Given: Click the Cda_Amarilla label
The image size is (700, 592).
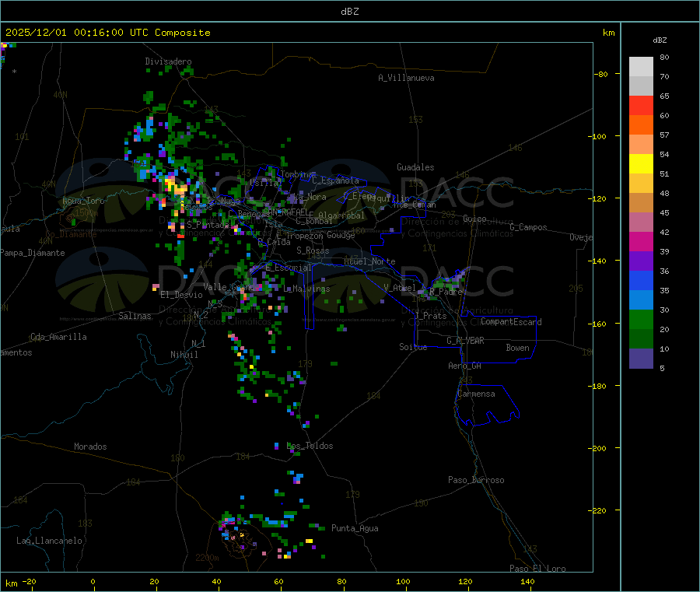Looking at the screenshot, I should [x=58, y=337].
